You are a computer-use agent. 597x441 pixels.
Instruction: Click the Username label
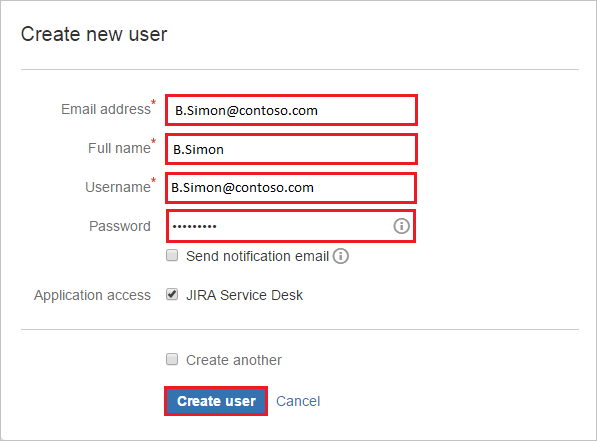(x=118, y=187)
